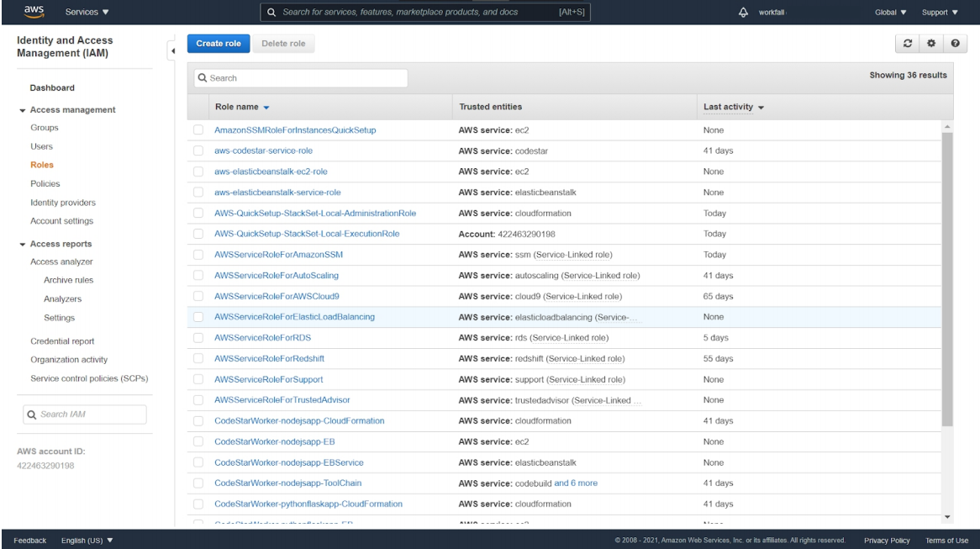
Task: Click scrollbar down arrow of roles table
Action: click(947, 517)
